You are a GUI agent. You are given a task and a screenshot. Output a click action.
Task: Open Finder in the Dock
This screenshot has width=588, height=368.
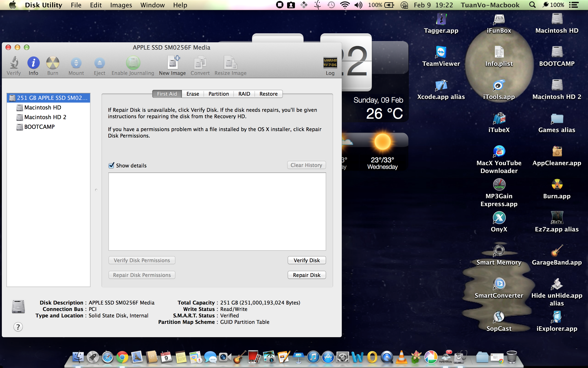[x=78, y=357]
